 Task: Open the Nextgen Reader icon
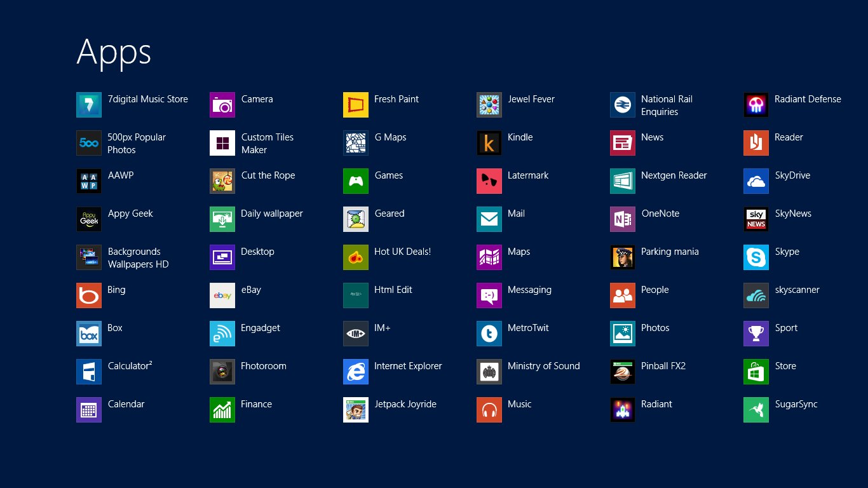point(623,181)
